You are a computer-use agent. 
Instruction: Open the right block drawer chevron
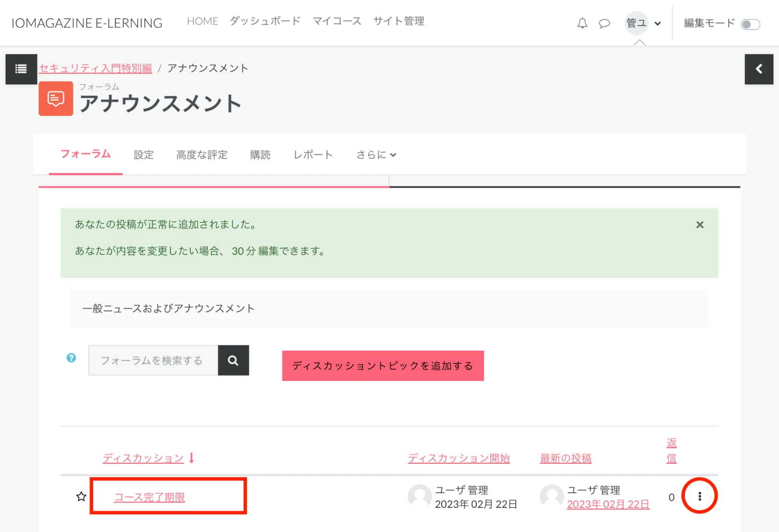coord(758,69)
